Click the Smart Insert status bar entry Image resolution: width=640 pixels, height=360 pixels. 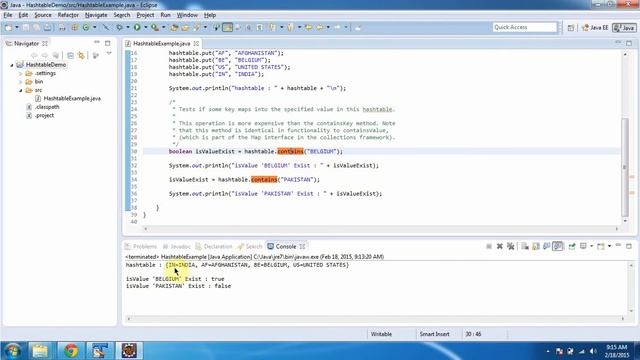coord(434,334)
